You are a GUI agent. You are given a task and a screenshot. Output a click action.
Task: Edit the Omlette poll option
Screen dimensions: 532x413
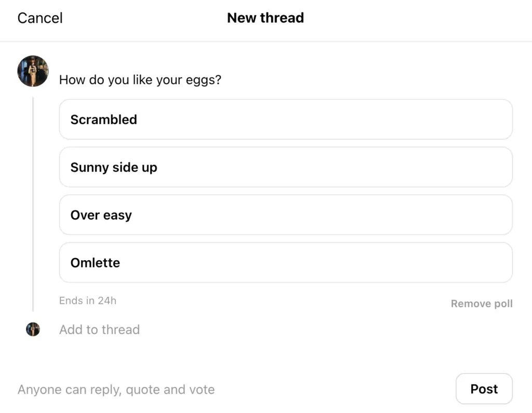[x=286, y=263]
